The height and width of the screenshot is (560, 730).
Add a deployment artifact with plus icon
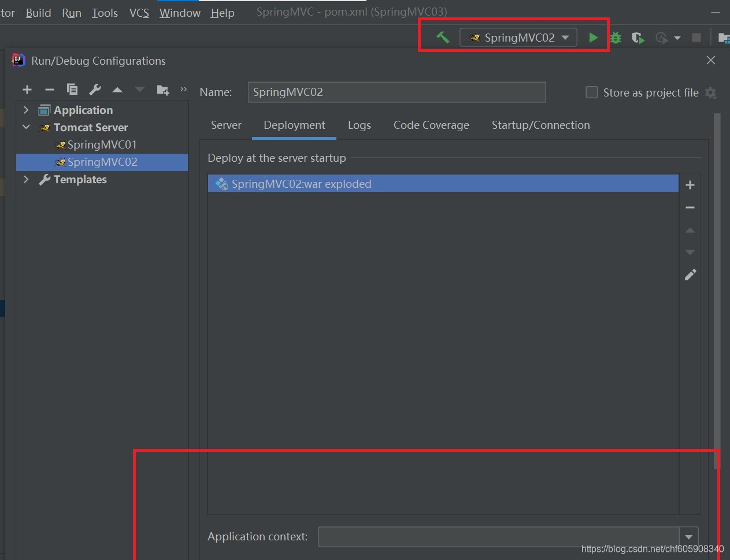coord(690,185)
